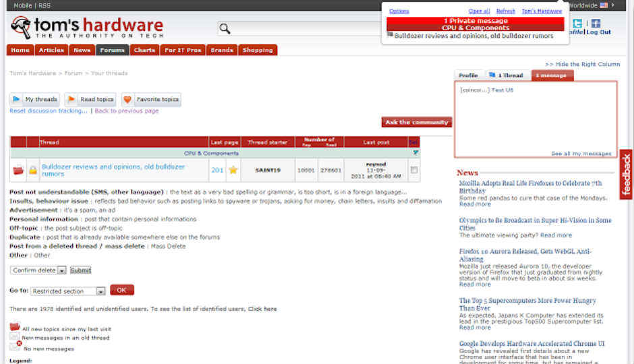Open Top 5 Supercomputers news article

click(527, 304)
